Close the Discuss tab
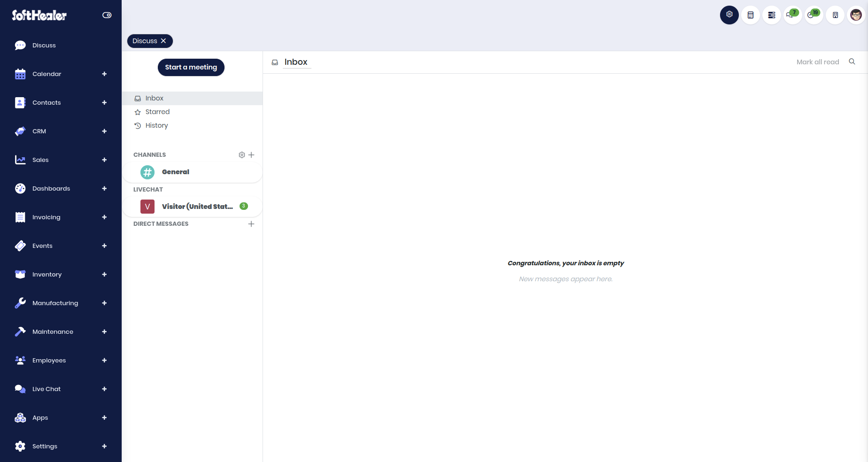868x462 pixels. [x=163, y=41]
